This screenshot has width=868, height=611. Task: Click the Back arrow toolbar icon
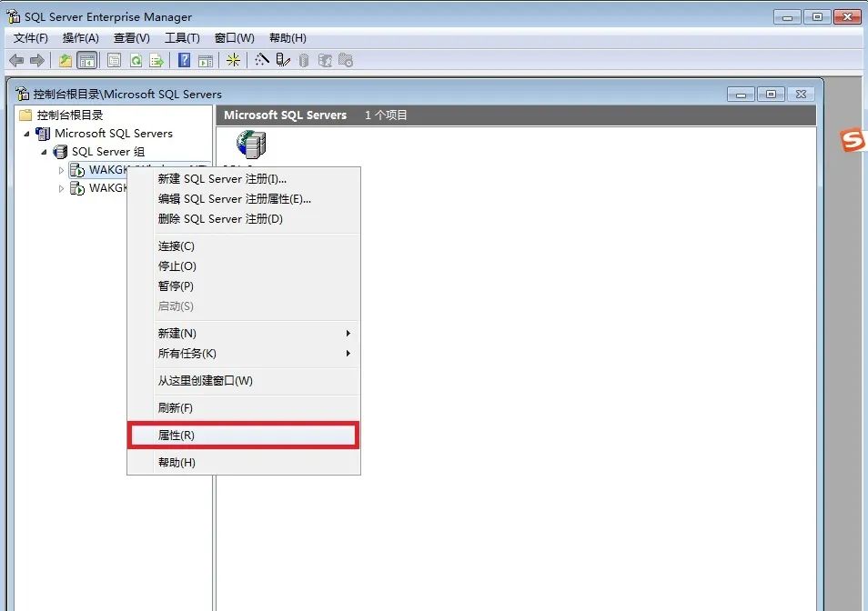[16, 60]
